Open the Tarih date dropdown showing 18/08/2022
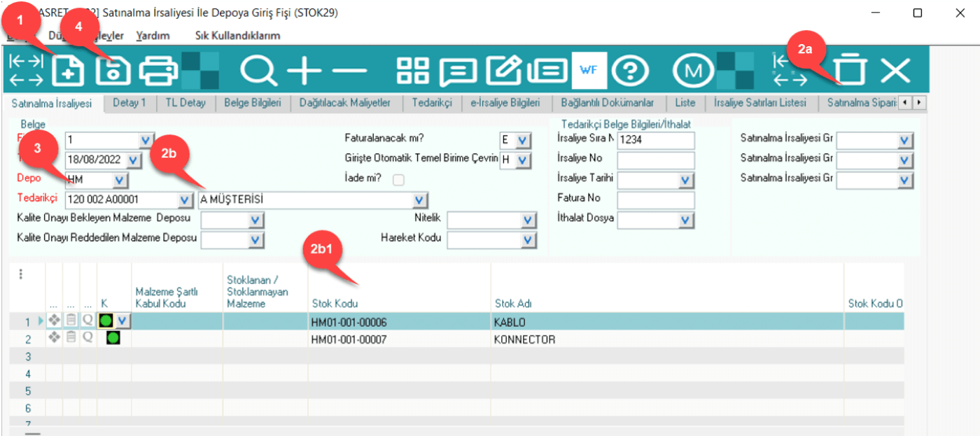This screenshot has height=436, width=980. click(x=134, y=161)
